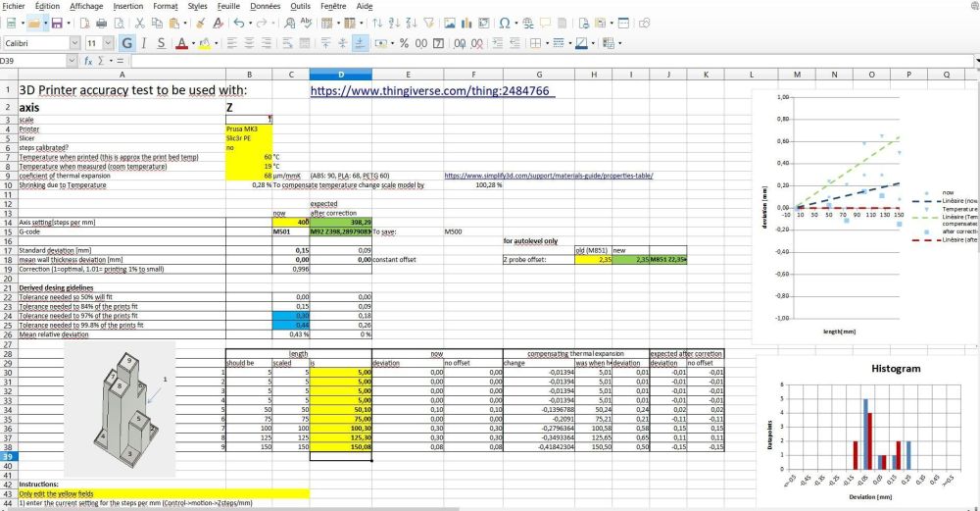
Task: Open the Calibri font name dropdown
Action: [x=75, y=43]
